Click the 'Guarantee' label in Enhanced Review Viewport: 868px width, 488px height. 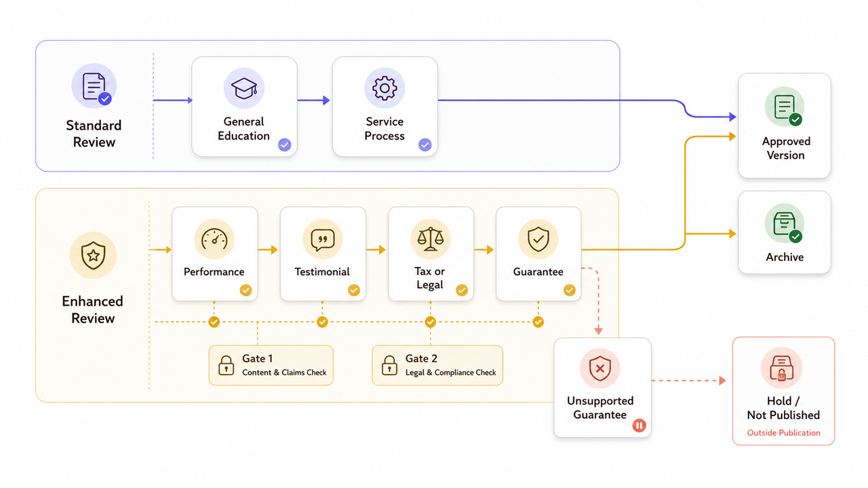[x=538, y=272]
